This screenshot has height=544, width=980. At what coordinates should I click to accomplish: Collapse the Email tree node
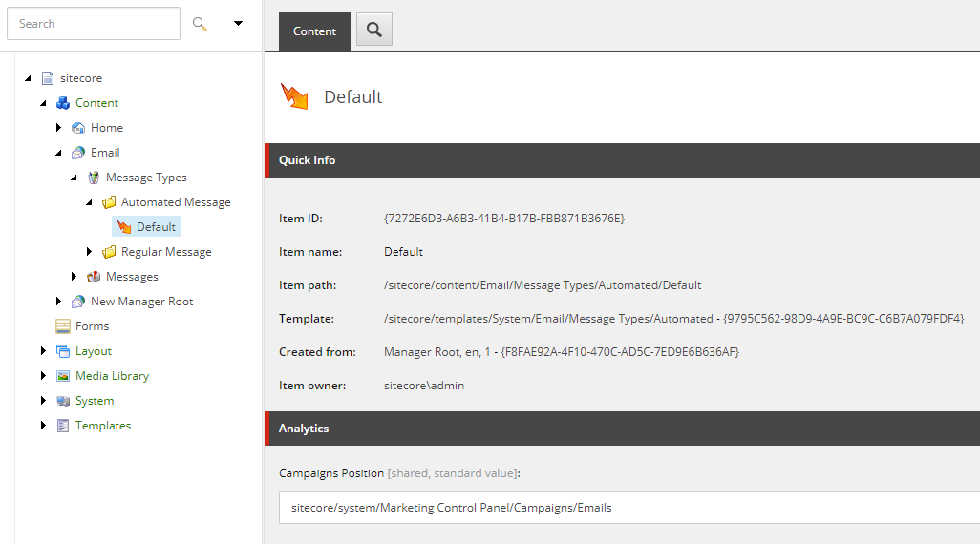tap(58, 153)
